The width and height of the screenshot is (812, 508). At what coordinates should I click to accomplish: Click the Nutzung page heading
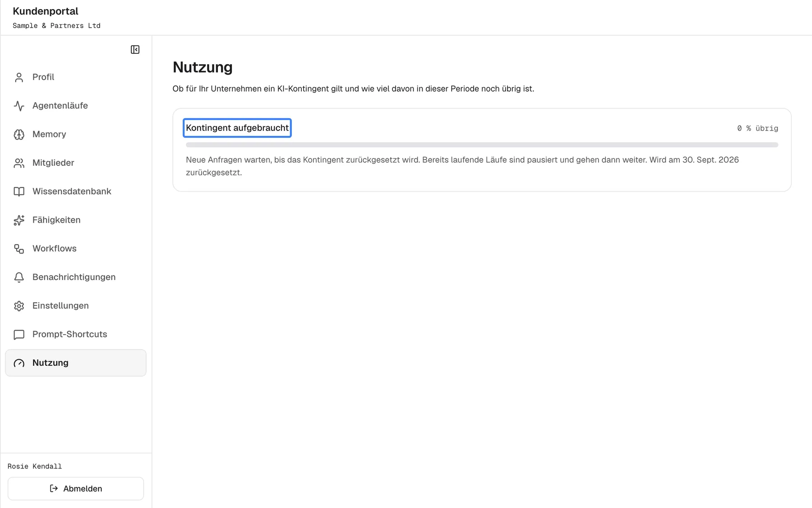click(203, 67)
